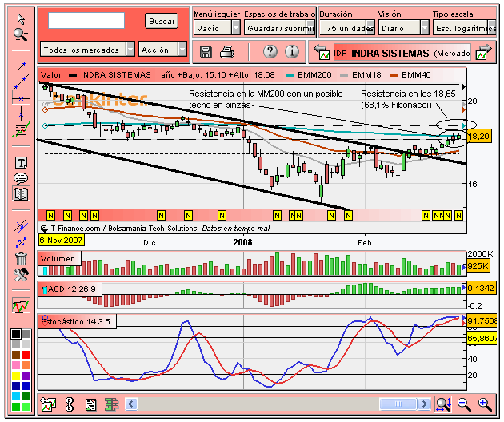
Task: Click the chart style icon in left toolbar
Action: pos(21,305)
